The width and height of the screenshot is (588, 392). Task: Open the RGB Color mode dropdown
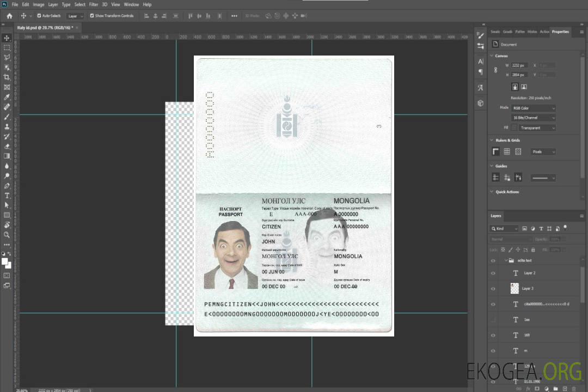tap(533, 108)
